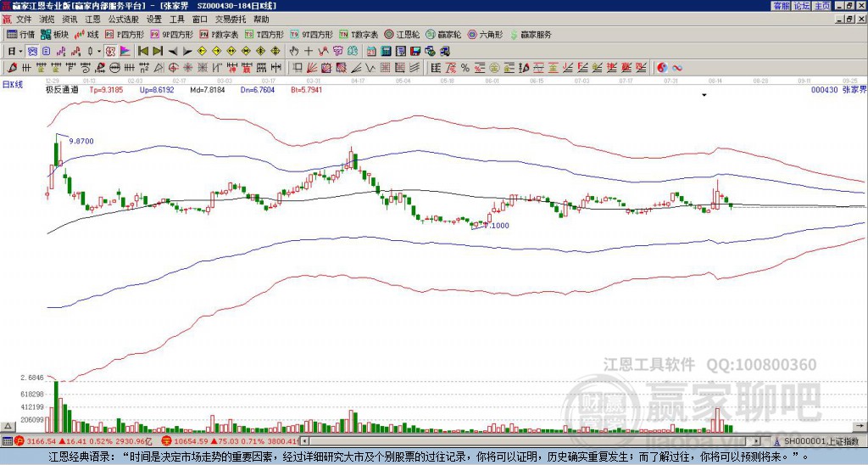
Task: Open the P数字表 tool
Action: pos(219,34)
